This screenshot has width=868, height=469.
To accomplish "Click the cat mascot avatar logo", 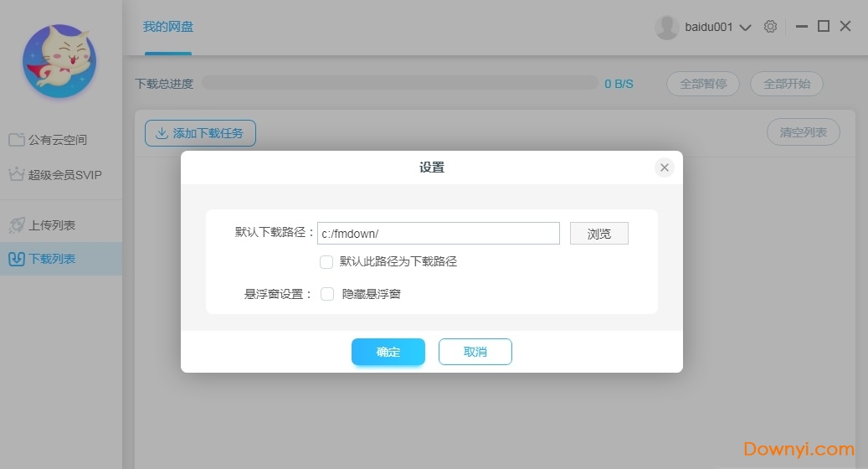I will pos(59,61).
